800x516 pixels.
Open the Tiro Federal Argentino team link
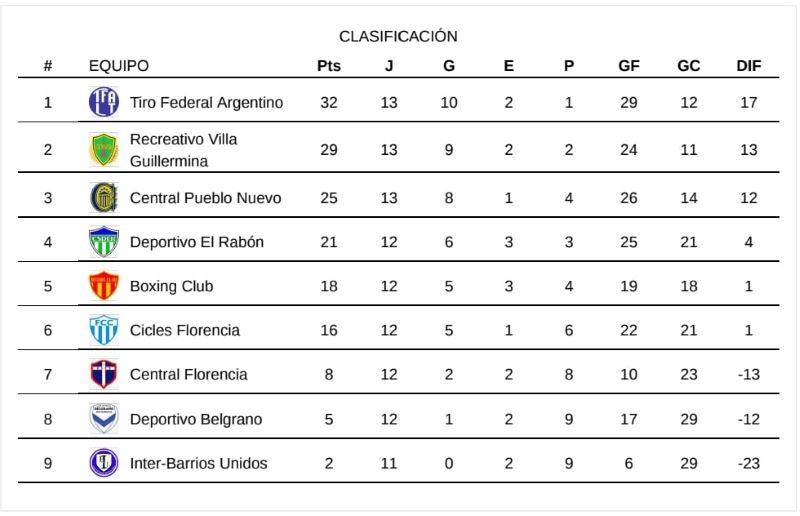pos(206,102)
